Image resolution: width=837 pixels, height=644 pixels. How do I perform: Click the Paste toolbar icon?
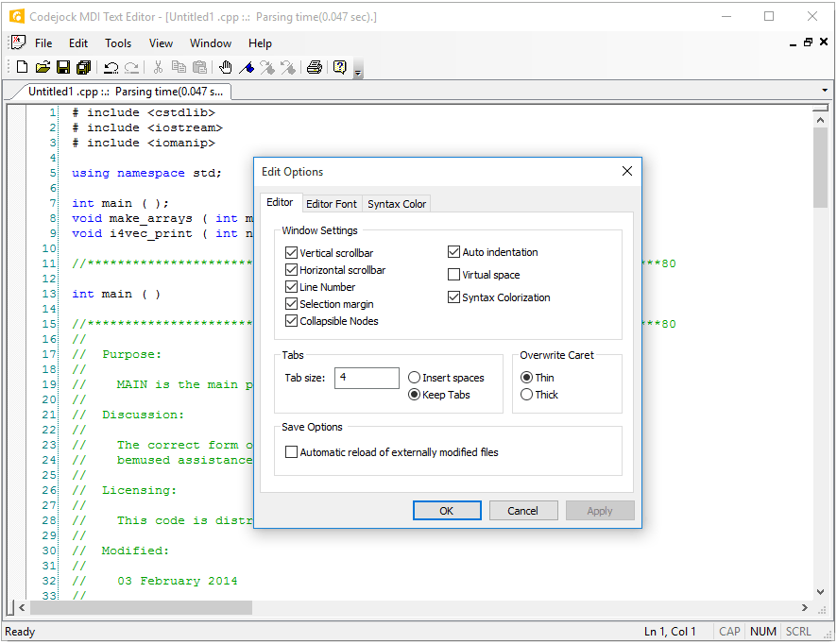point(199,67)
